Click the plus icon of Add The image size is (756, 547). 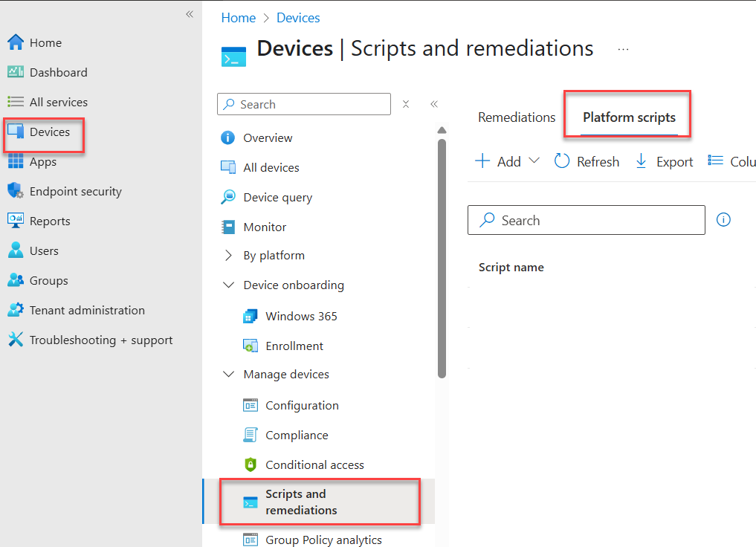(x=482, y=161)
